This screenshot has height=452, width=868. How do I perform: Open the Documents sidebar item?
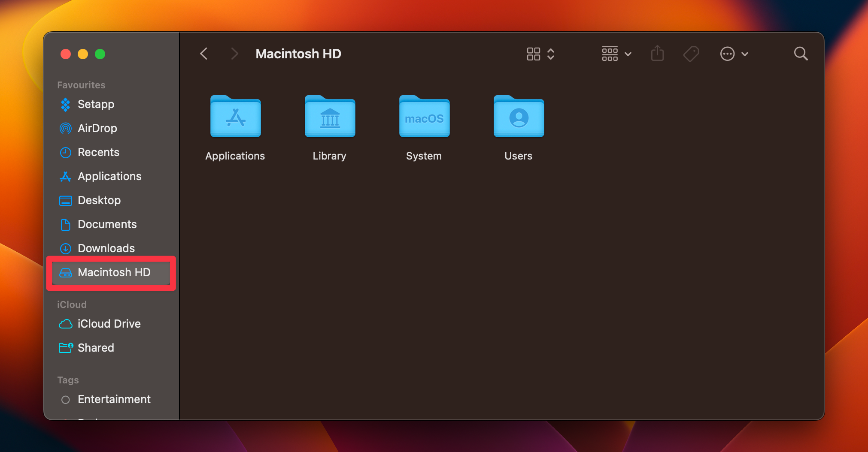(107, 224)
